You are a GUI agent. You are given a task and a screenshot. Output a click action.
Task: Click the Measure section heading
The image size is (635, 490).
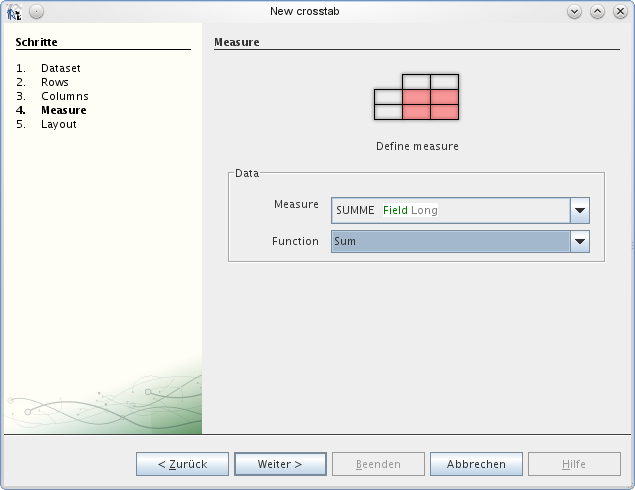[x=237, y=42]
